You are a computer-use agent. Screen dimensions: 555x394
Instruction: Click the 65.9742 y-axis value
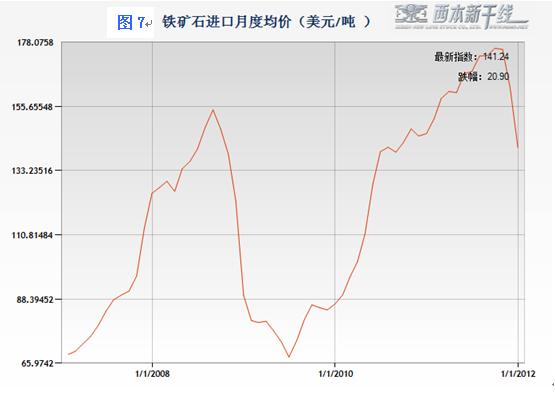tap(35, 363)
